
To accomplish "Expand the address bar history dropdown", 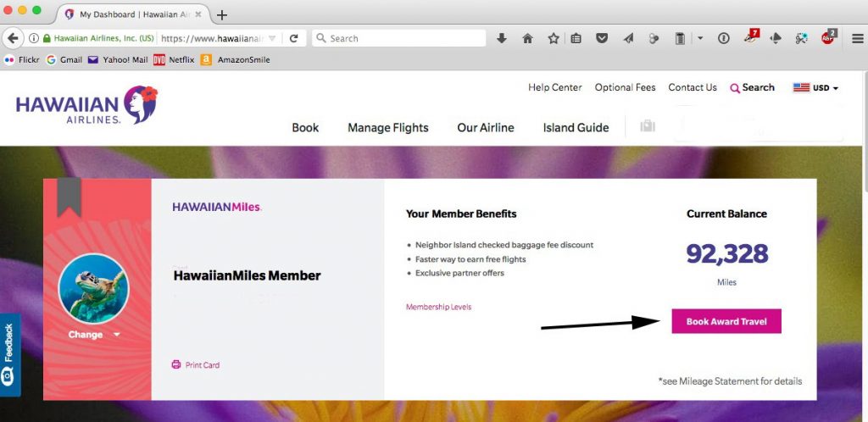I will coord(272,38).
